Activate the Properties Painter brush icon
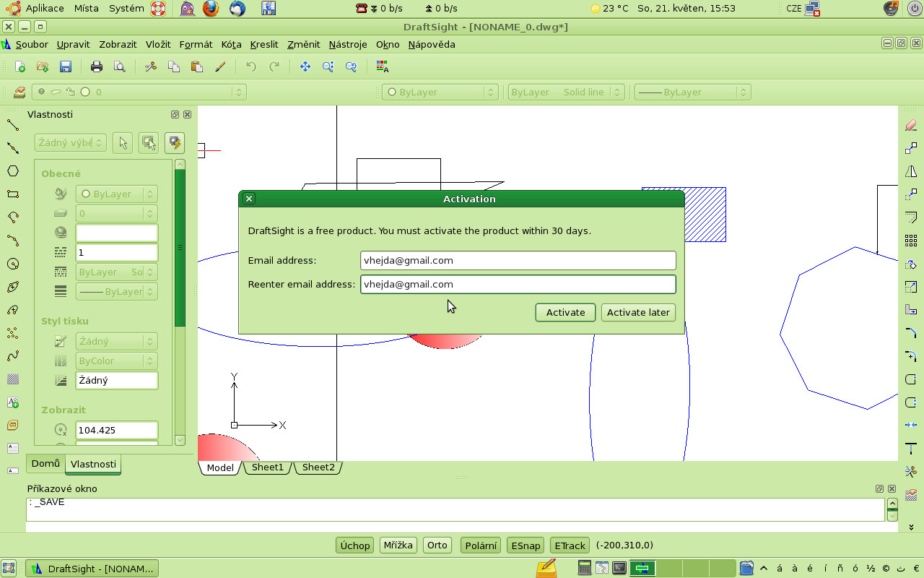 click(x=220, y=66)
